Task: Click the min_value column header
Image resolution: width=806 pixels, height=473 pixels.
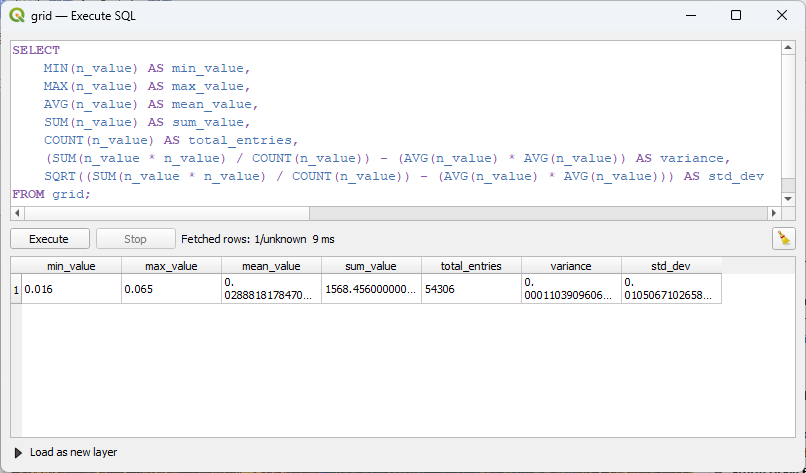Action: click(71, 266)
